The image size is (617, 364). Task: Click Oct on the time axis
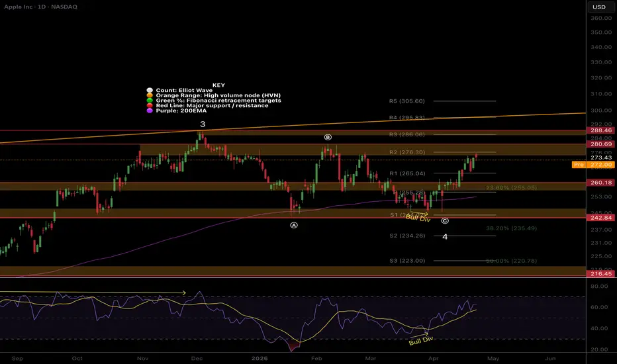point(77,359)
